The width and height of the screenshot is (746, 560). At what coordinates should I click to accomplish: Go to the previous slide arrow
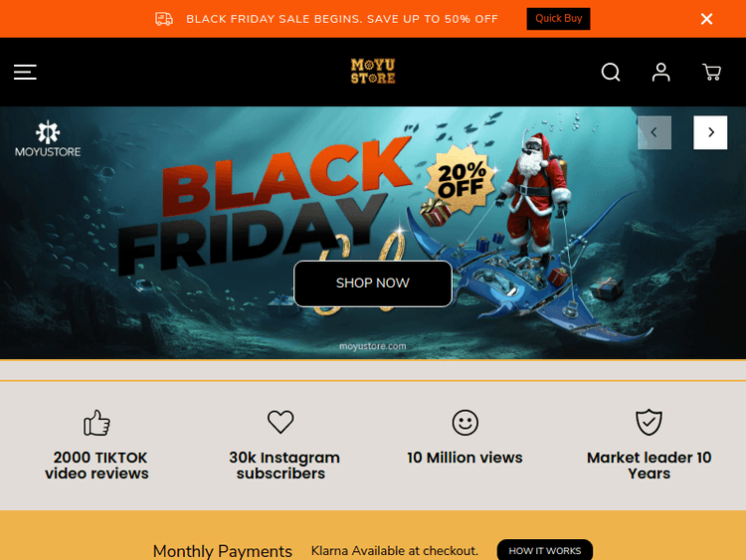(x=654, y=132)
